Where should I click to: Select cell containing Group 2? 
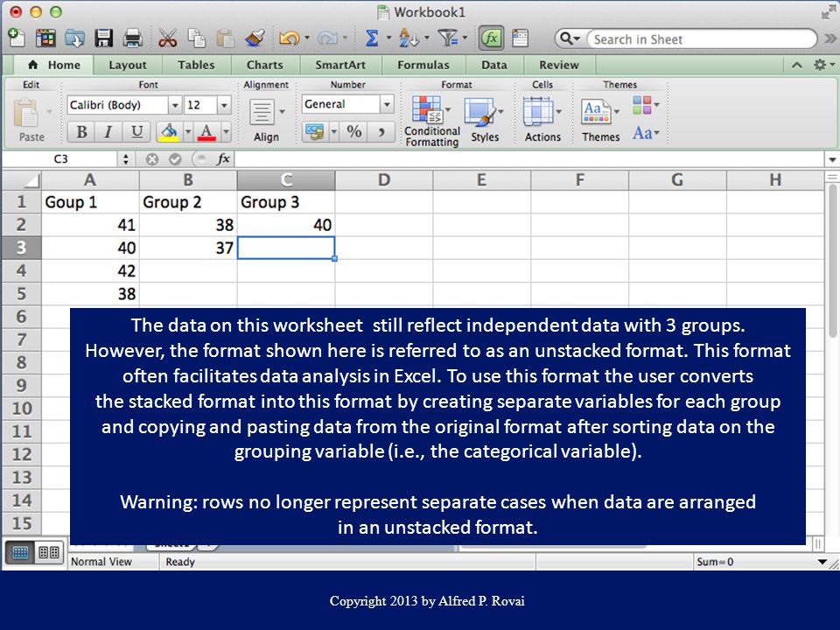click(188, 202)
